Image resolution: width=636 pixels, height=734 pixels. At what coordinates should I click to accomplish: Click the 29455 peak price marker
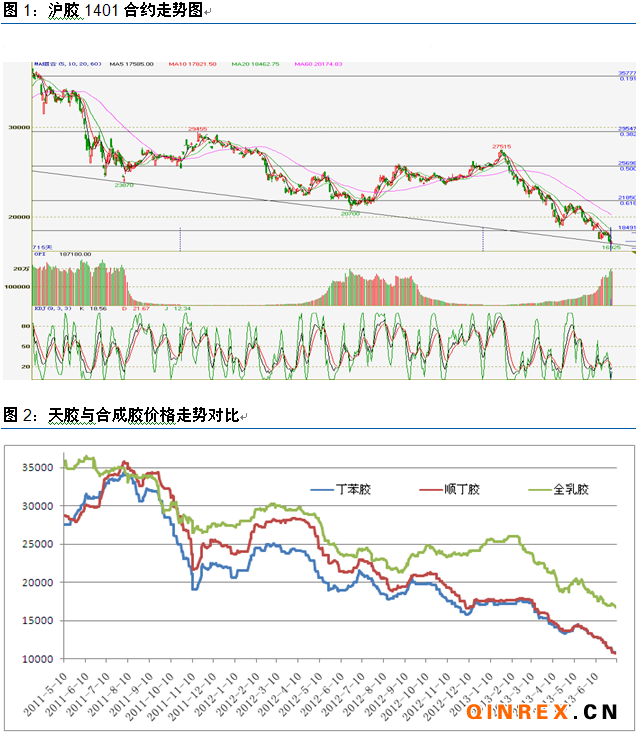[198, 129]
